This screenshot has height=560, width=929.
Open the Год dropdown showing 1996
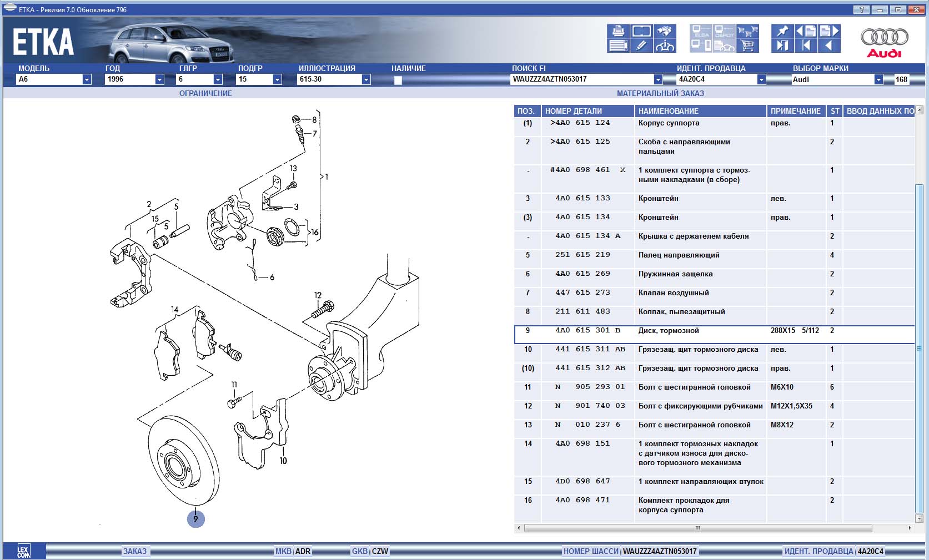[x=159, y=79]
